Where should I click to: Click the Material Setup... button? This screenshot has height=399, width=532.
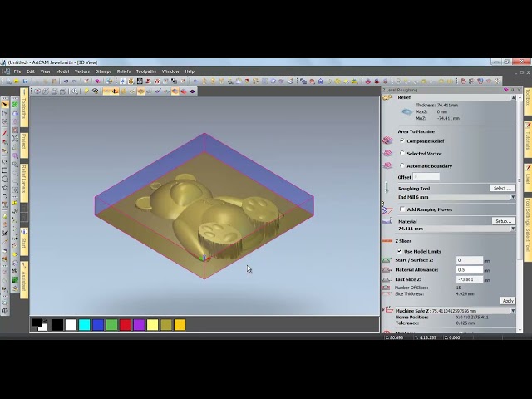tap(504, 221)
